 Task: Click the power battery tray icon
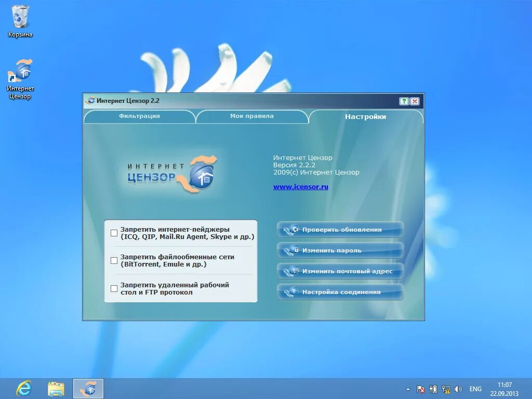[433, 389]
